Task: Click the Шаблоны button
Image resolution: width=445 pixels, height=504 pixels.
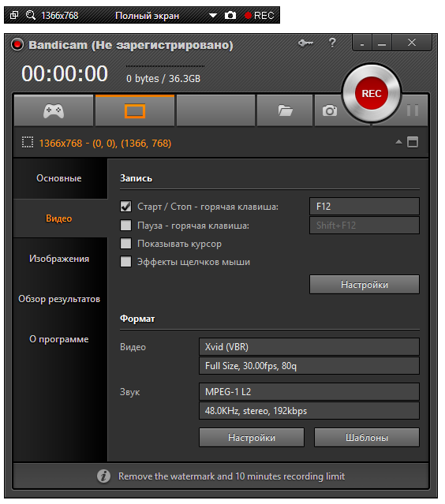Action: 367,438
